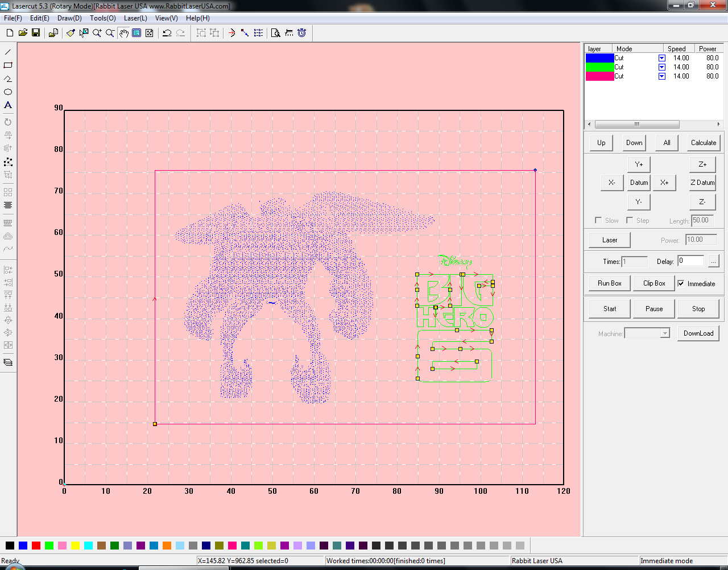Click the Y+ jog button
This screenshot has height=570, width=728.
(x=639, y=164)
